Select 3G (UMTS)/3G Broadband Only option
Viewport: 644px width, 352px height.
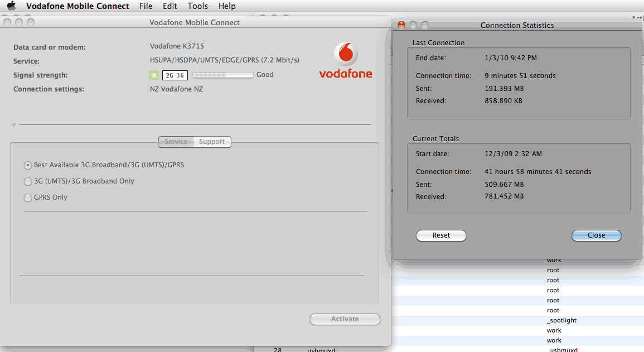coord(79,181)
